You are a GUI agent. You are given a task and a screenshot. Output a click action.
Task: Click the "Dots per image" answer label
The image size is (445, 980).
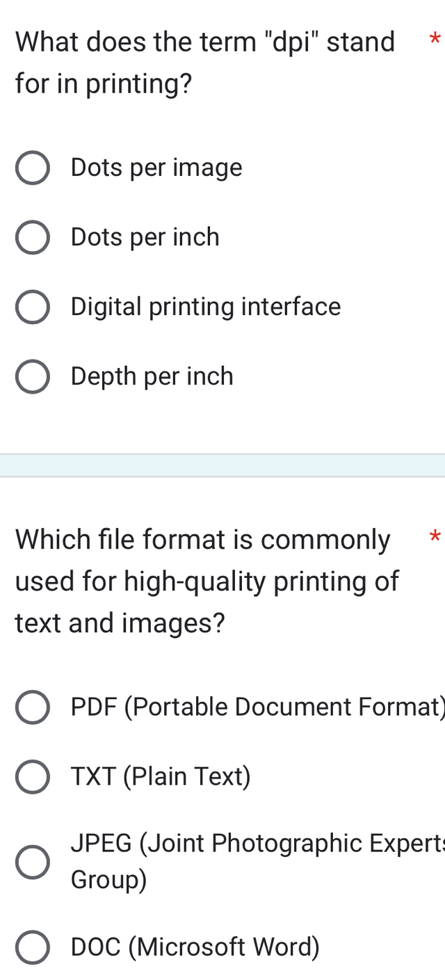click(156, 168)
